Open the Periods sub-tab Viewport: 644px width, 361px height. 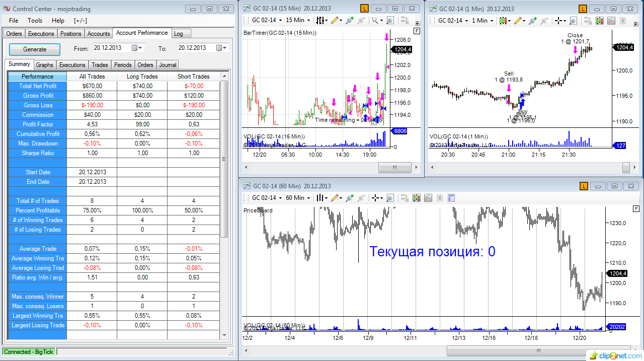pyautogui.click(x=123, y=65)
